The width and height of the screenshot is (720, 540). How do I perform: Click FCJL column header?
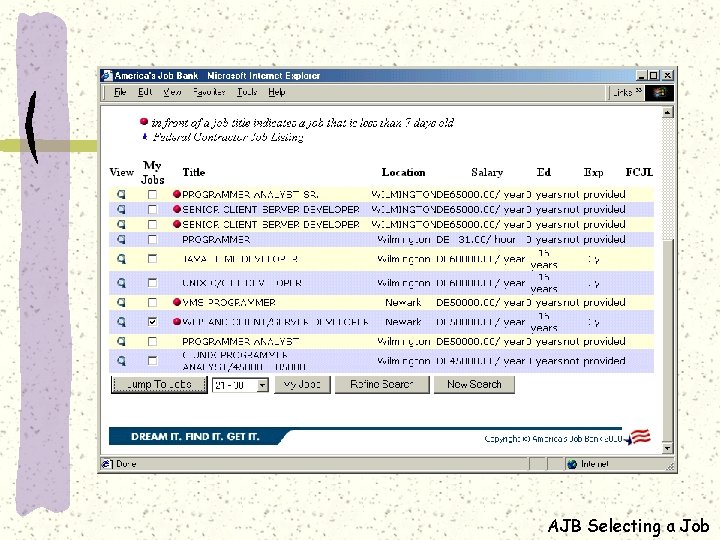point(639,173)
